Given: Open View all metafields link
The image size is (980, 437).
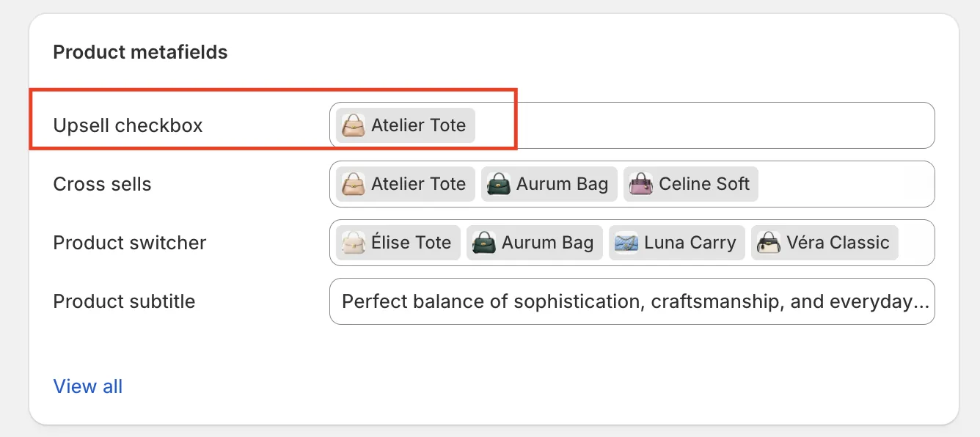Looking at the screenshot, I should coord(87,386).
